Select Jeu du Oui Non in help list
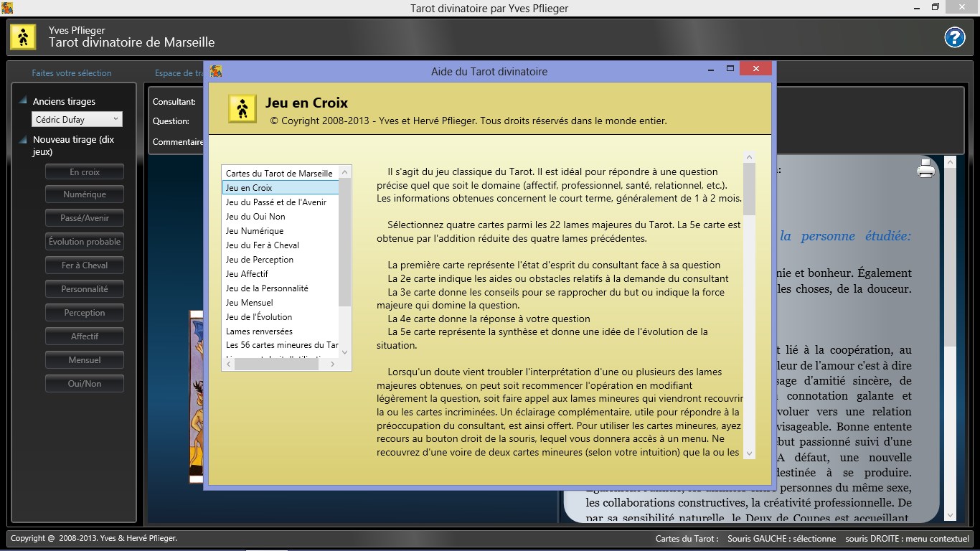The width and height of the screenshot is (980, 551). 255,217
